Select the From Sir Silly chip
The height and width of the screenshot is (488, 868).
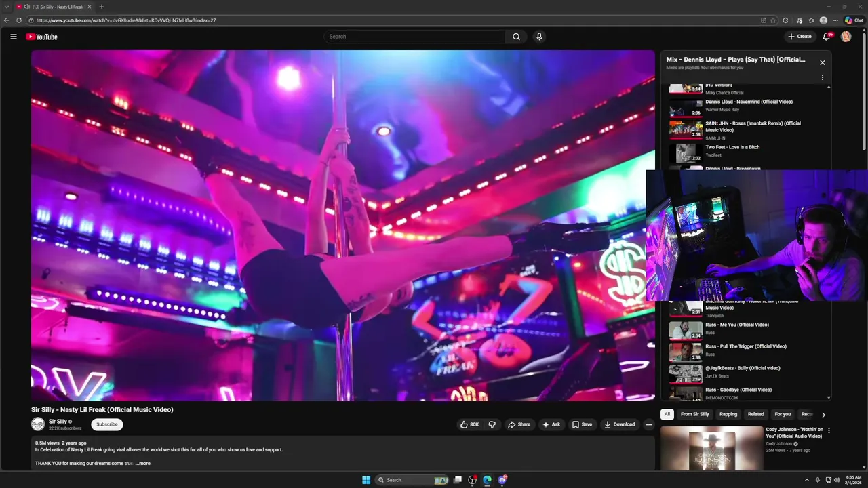point(694,414)
